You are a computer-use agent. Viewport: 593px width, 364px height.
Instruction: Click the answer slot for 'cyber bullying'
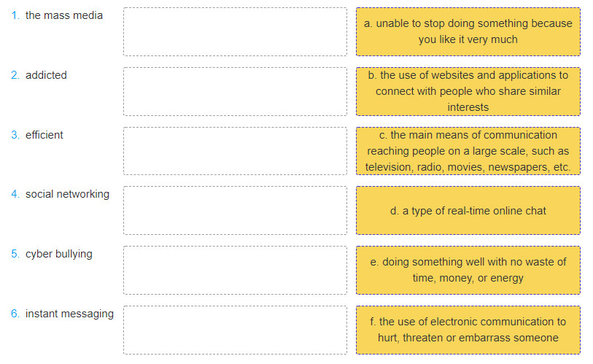click(x=235, y=270)
